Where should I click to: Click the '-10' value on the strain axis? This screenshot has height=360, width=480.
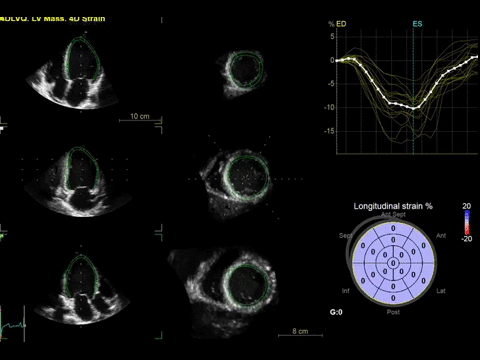tap(329, 107)
